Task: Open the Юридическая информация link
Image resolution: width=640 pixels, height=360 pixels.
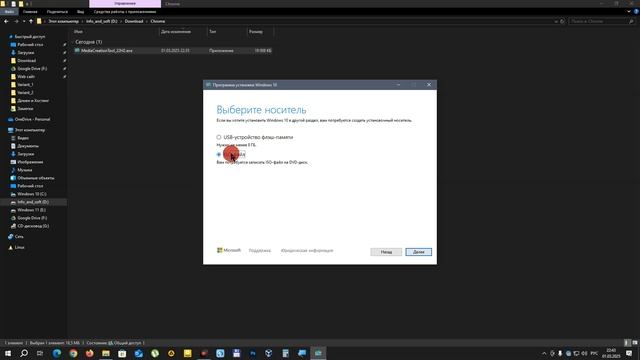Action: click(307, 251)
